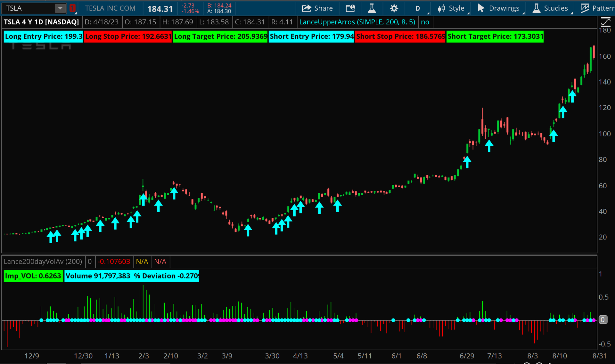Click the 0 value bubble on lower axis
Screen dimensions: 615x364
point(603,320)
